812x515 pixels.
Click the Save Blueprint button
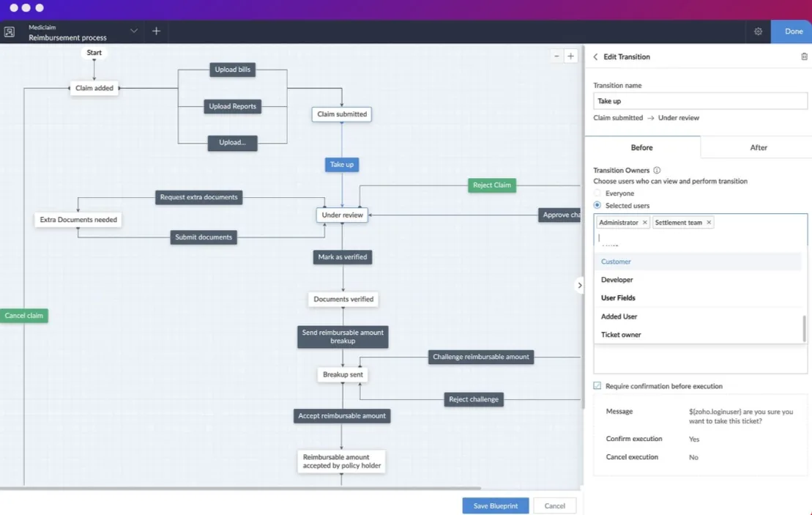click(496, 505)
